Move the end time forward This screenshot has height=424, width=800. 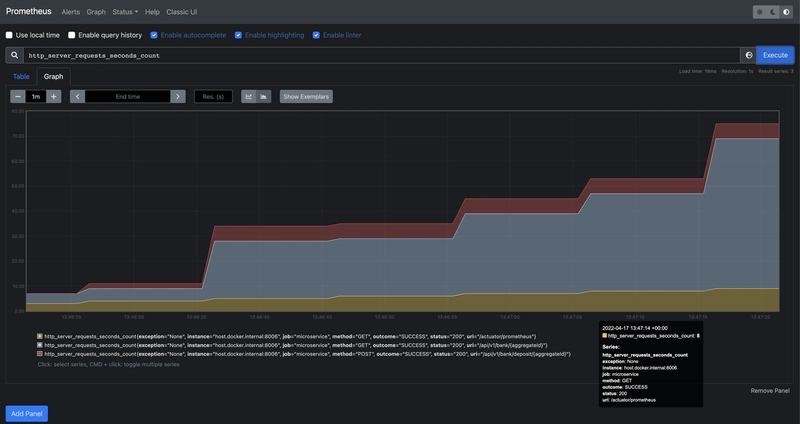pyautogui.click(x=177, y=96)
